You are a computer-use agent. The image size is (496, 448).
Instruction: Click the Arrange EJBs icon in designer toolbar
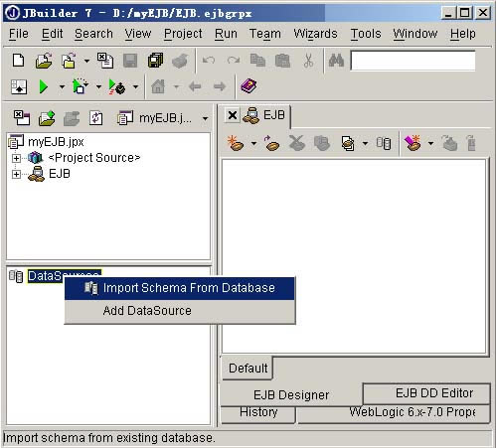click(384, 143)
